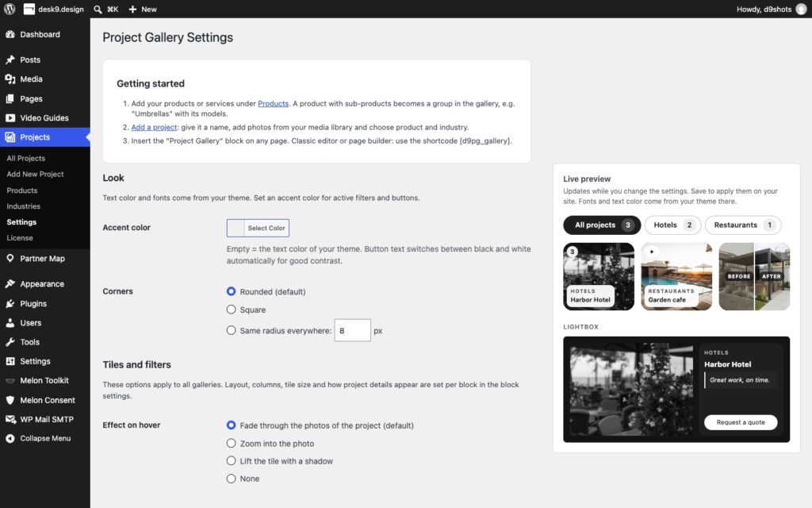Click the Collapse Menu arrow icon

pyautogui.click(x=10, y=438)
